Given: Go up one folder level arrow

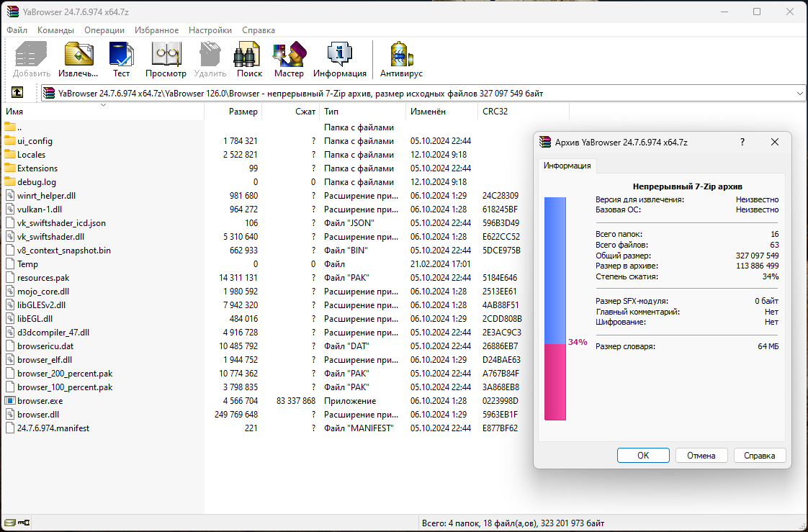Looking at the screenshot, I should coord(17,92).
